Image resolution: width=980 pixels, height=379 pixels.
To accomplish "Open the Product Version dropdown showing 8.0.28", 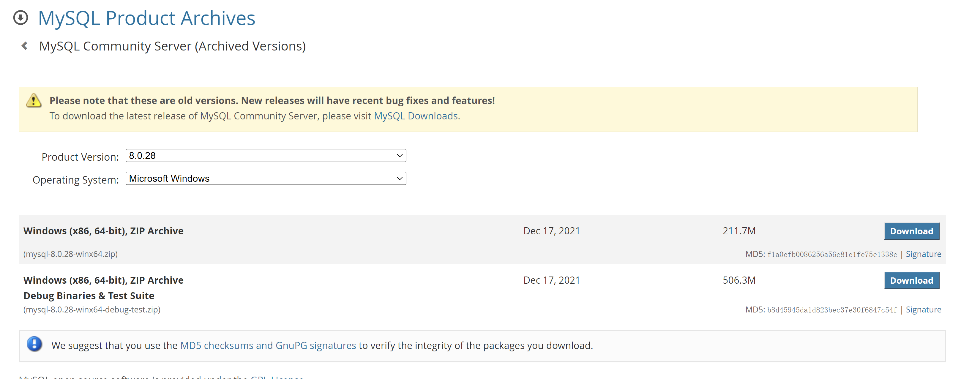I will pos(266,156).
